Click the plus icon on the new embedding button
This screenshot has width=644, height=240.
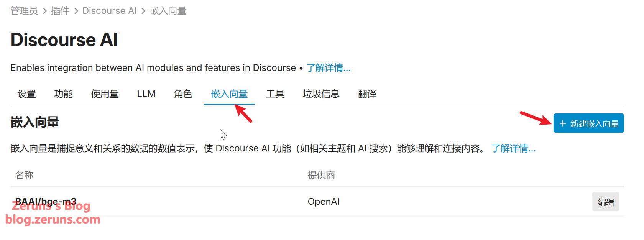pos(562,123)
